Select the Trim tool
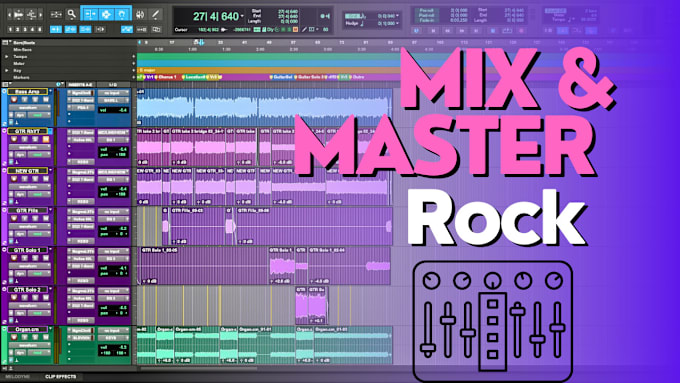Screen dimensions: 680x383 90,14
